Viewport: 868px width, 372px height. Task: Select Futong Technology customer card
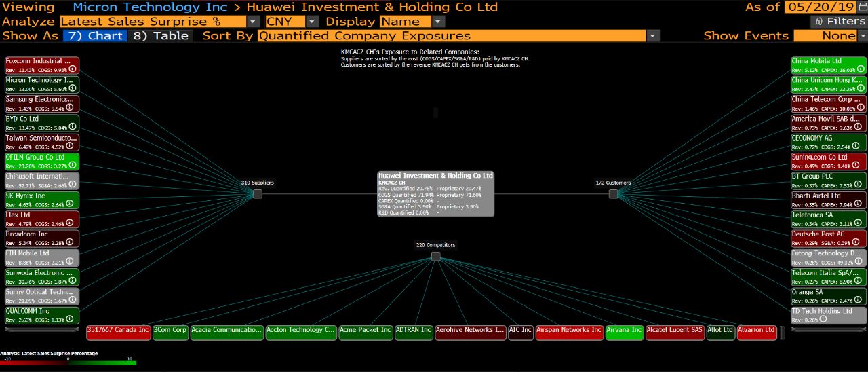pyautogui.click(x=828, y=258)
